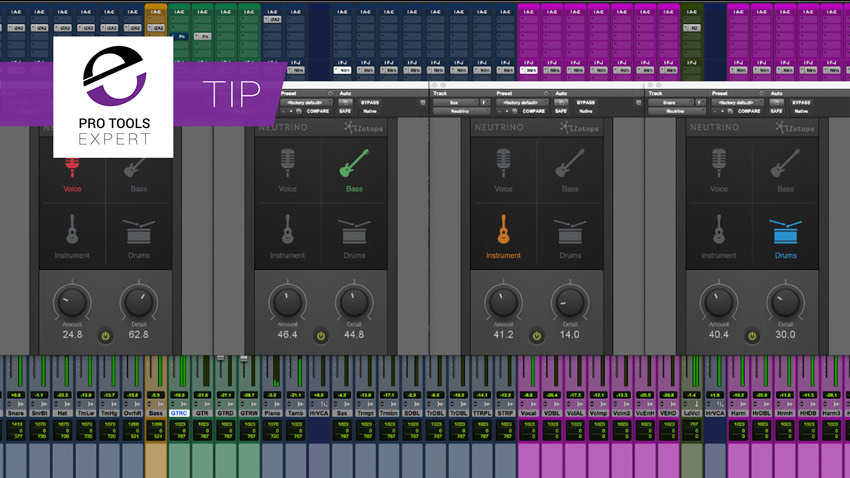Toggle BYPASS in the Bass-mode plug-in window
This screenshot has width=850, height=478.
point(370,102)
